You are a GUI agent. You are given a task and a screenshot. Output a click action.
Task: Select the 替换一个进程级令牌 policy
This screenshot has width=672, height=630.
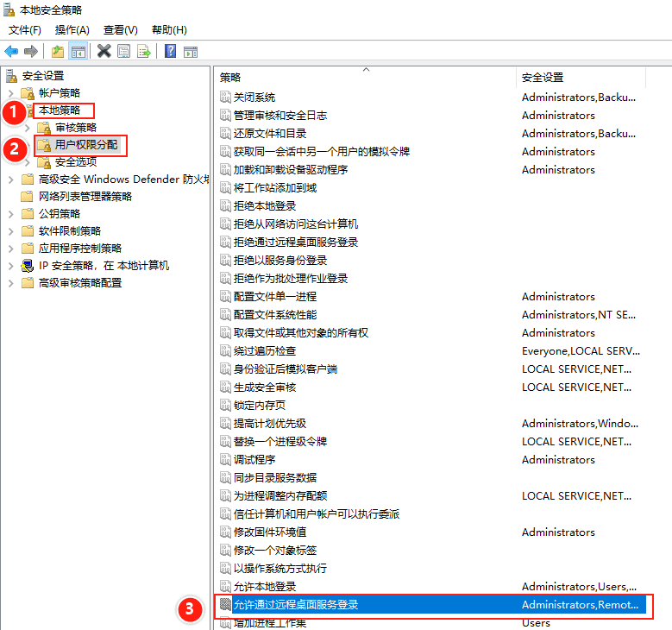[279, 442]
